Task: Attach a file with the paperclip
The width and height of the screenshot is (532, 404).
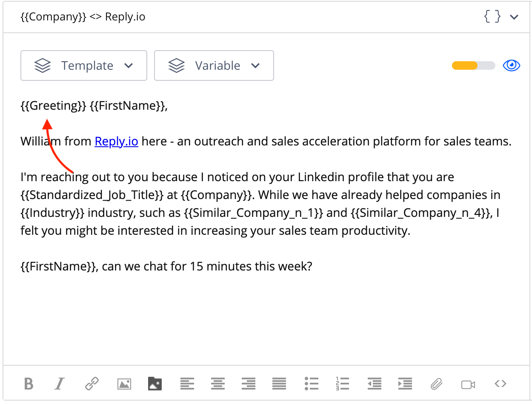Action: [436, 384]
